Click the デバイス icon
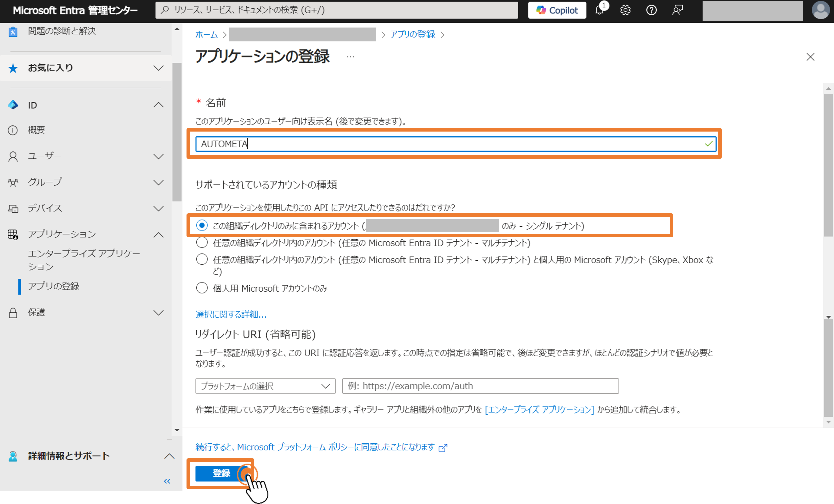The image size is (834, 504). point(13,208)
